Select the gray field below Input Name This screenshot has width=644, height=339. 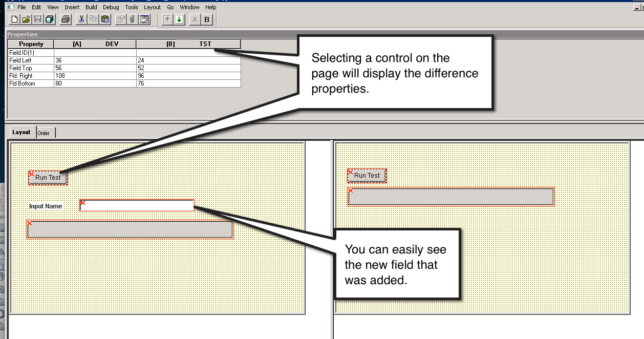click(130, 229)
